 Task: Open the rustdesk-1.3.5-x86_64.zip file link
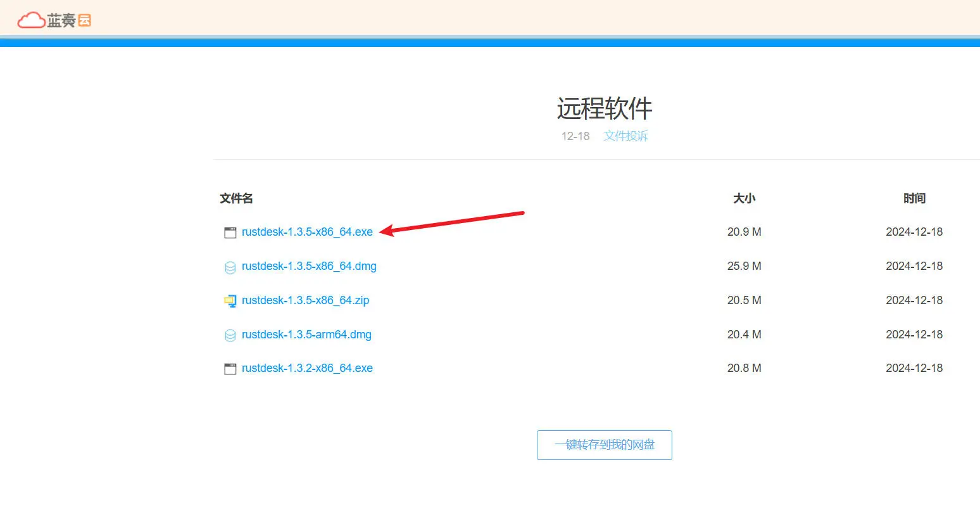pyautogui.click(x=305, y=300)
